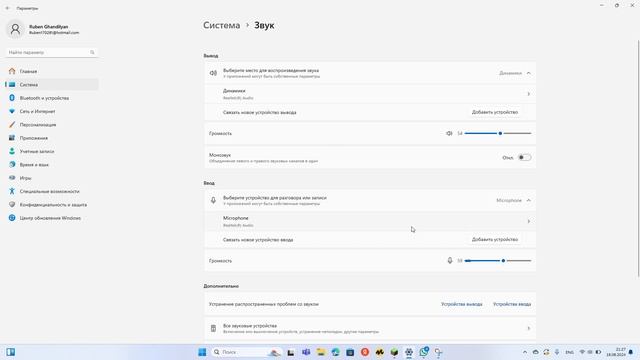The height and width of the screenshot is (360, 640).
Task: Open Microphone device properties arrow
Action: (x=529, y=221)
